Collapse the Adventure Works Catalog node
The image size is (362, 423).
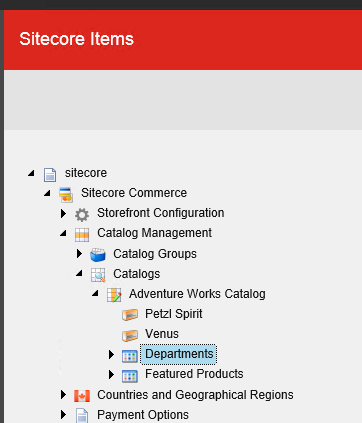(95, 293)
